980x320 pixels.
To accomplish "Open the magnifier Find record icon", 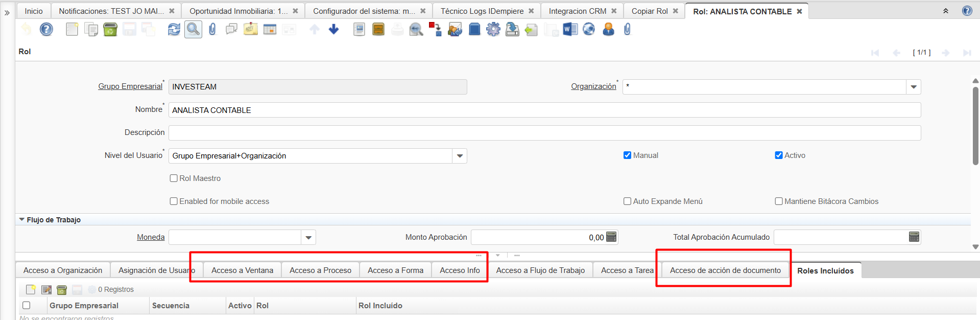I will pyautogui.click(x=193, y=30).
